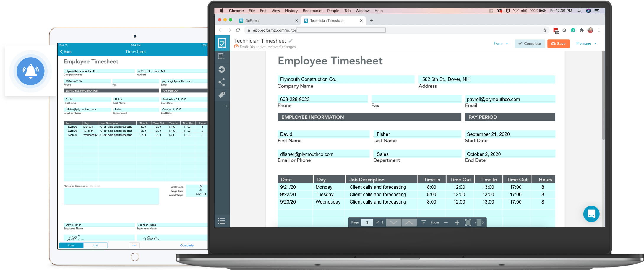This screenshot has width=644, height=270.
Task: Select the fit-to-screen zoom icon
Action: [x=468, y=222]
